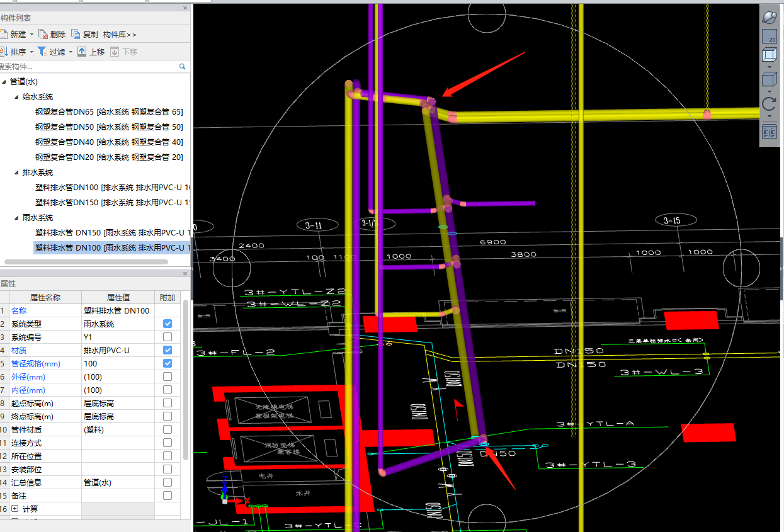The image size is (784, 532).
Task: Open the 过滤 dropdown arrow
Action: coord(71,52)
